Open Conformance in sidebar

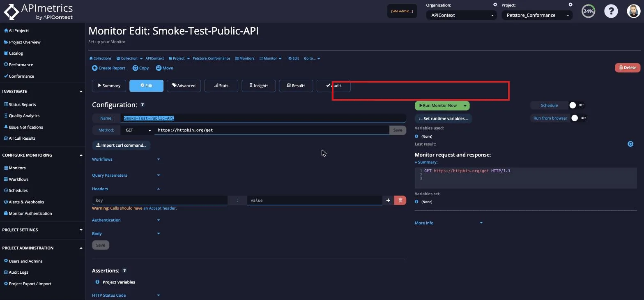[19, 76]
